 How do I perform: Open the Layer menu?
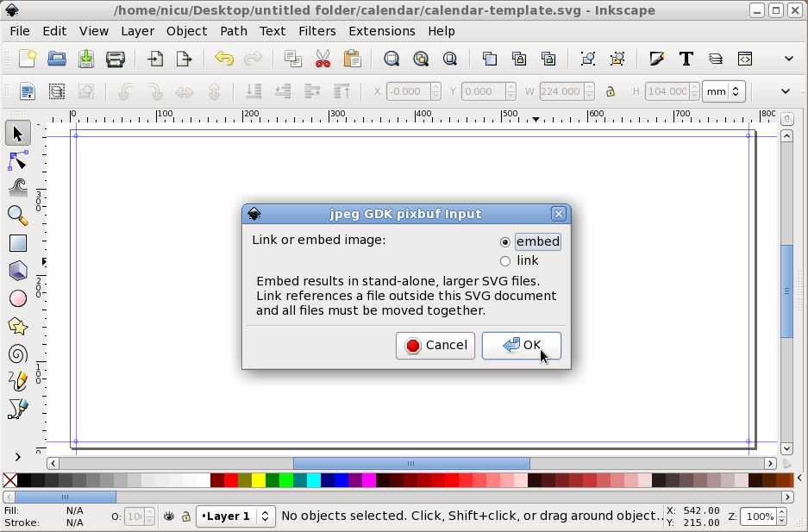pos(138,31)
